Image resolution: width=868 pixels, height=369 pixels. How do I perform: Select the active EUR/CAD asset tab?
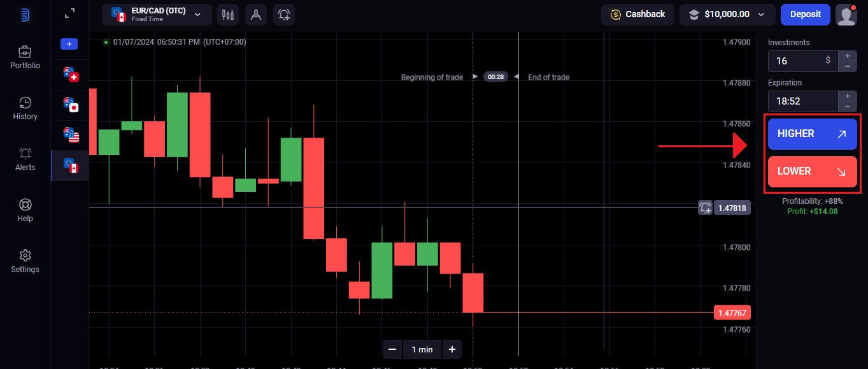pos(70,165)
